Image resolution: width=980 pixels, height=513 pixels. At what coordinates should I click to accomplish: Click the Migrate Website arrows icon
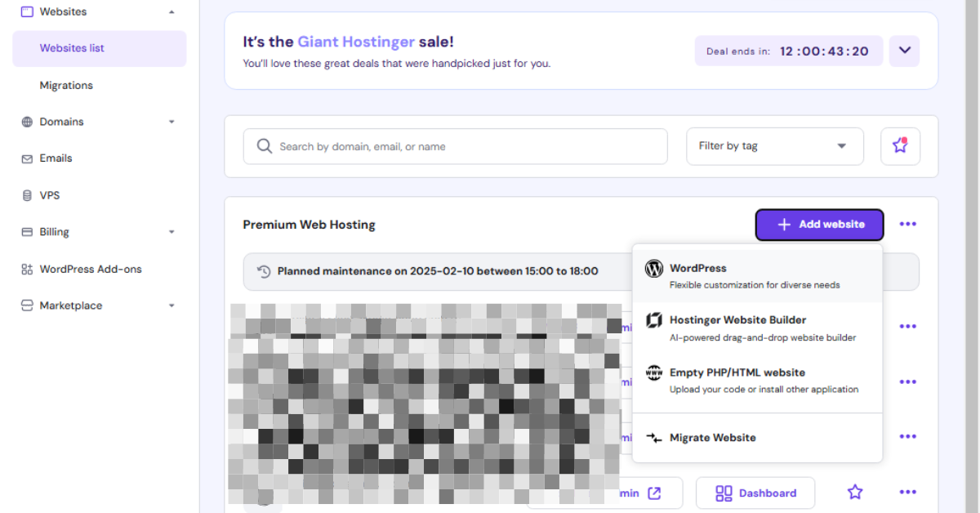tap(654, 438)
